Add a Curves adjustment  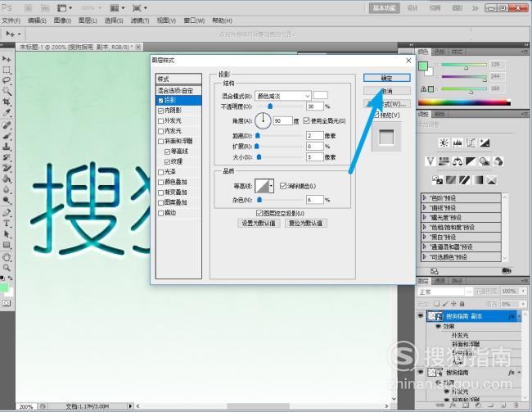[x=471, y=143]
